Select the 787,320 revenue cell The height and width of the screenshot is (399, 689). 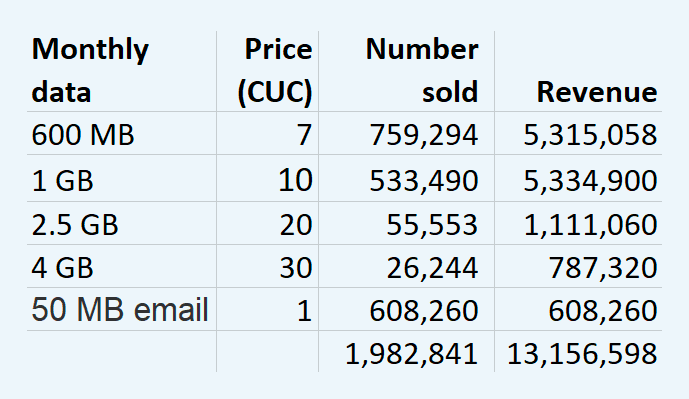pyautogui.click(x=578, y=266)
